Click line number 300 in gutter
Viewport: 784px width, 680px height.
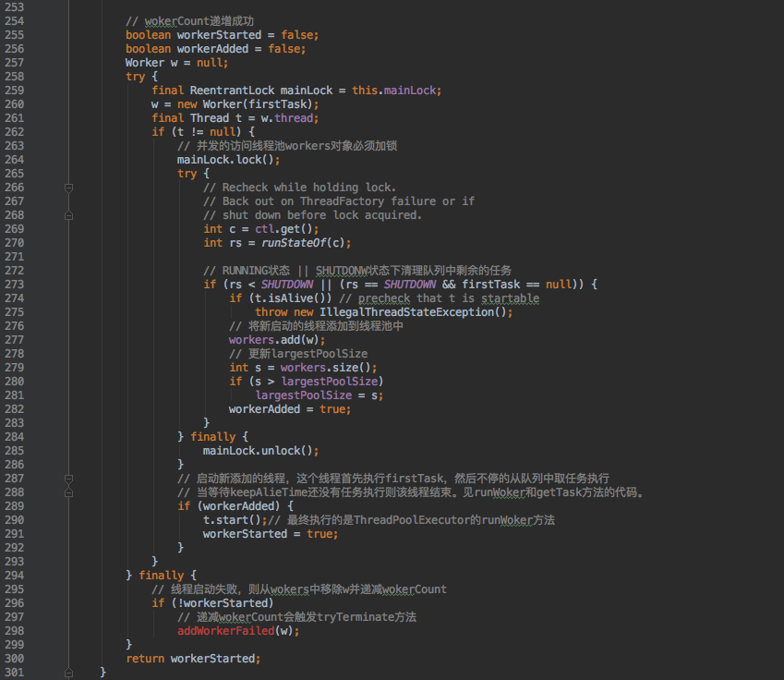tap(14, 659)
